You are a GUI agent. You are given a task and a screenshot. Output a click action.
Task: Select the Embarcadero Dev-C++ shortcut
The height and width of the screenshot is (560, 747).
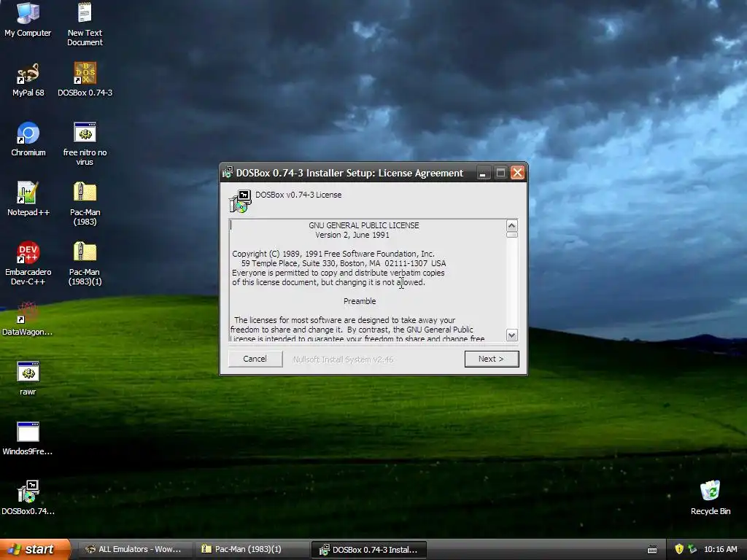click(x=28, y=263)
